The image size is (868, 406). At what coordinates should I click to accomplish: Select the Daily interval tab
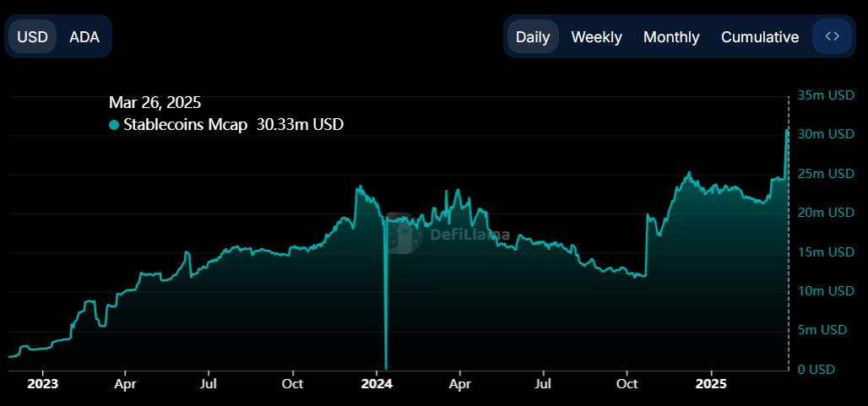533,37
